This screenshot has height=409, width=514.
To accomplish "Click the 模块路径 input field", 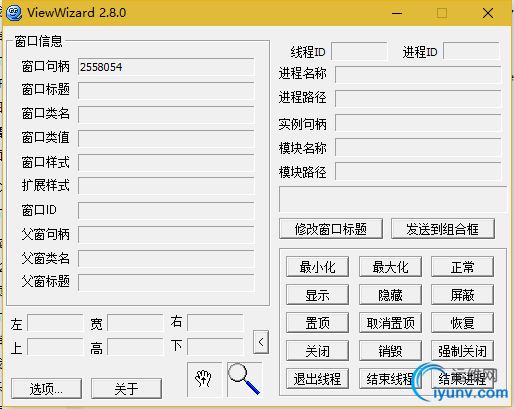I will click(x=418, y=171).
